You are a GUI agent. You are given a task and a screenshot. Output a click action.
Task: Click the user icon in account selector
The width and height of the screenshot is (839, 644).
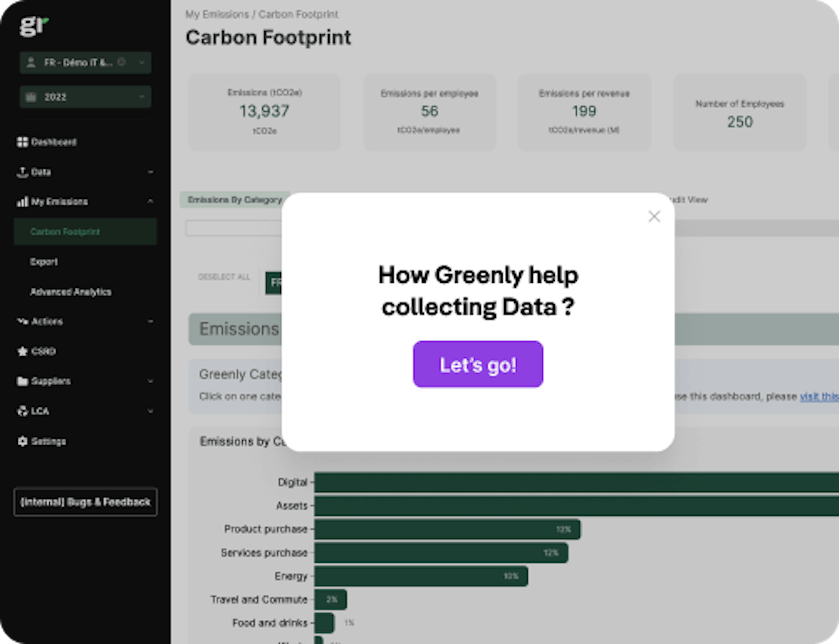tap(31, 63)
